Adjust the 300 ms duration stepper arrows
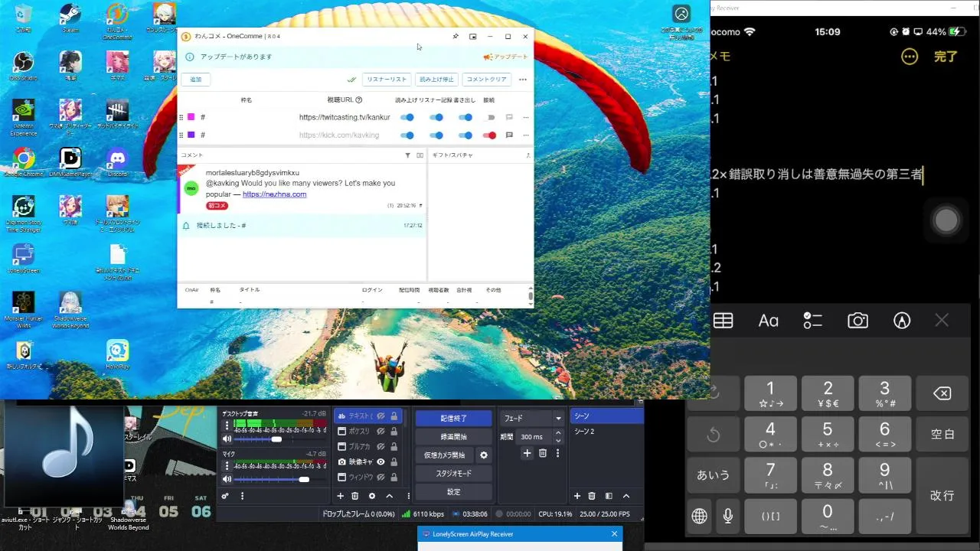Screen dimensions: 980x551 pos(557,437)
